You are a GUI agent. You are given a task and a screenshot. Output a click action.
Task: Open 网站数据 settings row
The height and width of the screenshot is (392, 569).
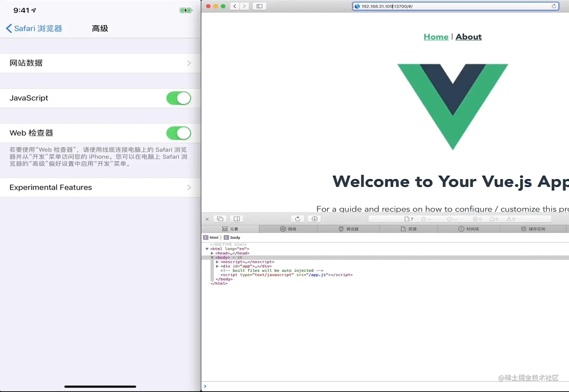click(100, 63)
